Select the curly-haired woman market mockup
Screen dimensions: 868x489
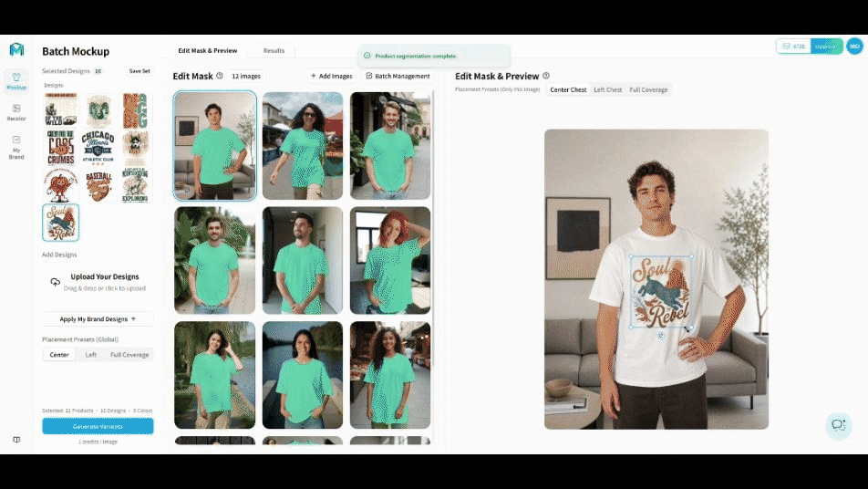[x=390, y=375]
